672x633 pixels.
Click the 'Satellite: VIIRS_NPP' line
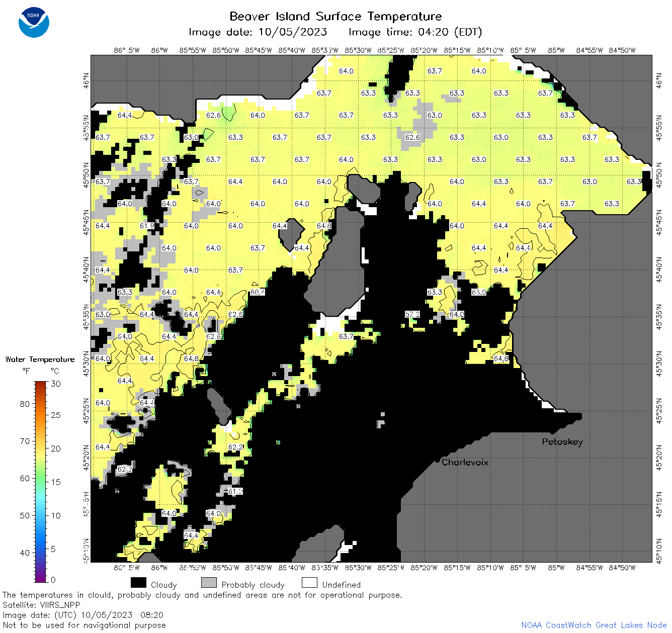(41, 605)
